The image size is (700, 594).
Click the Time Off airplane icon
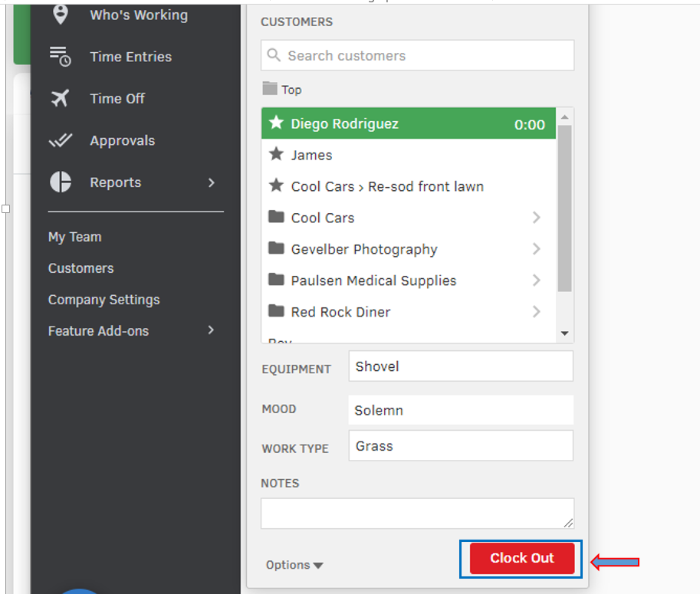(60, 98)
